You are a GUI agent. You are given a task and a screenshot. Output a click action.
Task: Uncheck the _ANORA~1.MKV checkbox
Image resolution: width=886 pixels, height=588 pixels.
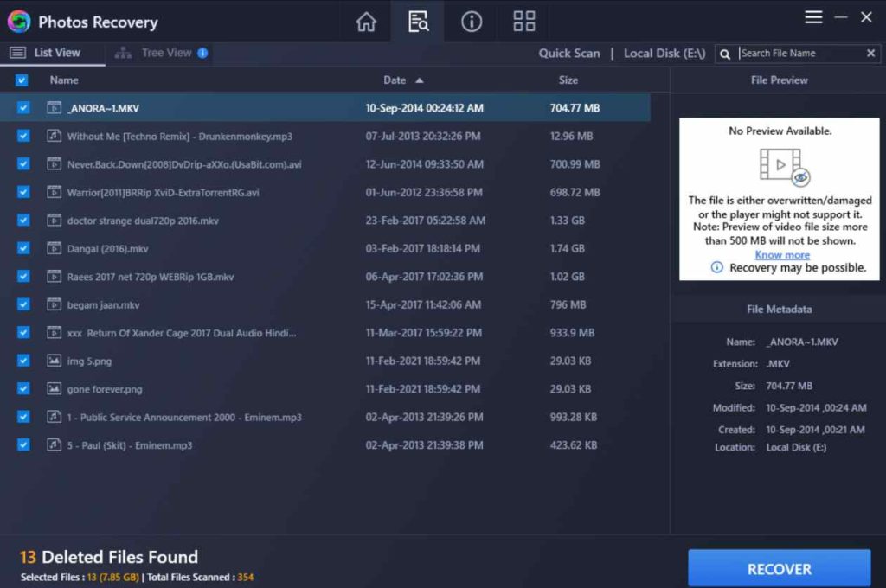click(23, 107)
